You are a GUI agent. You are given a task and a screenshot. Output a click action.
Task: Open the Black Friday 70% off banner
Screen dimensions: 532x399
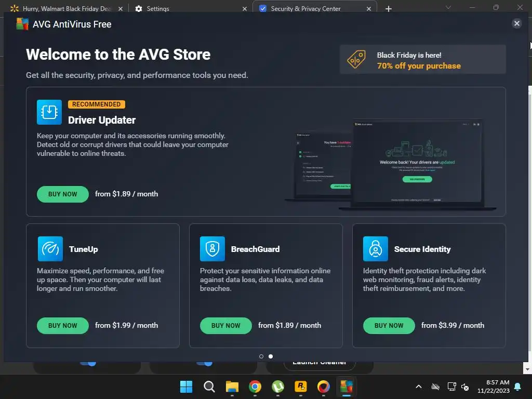[423, 59]
